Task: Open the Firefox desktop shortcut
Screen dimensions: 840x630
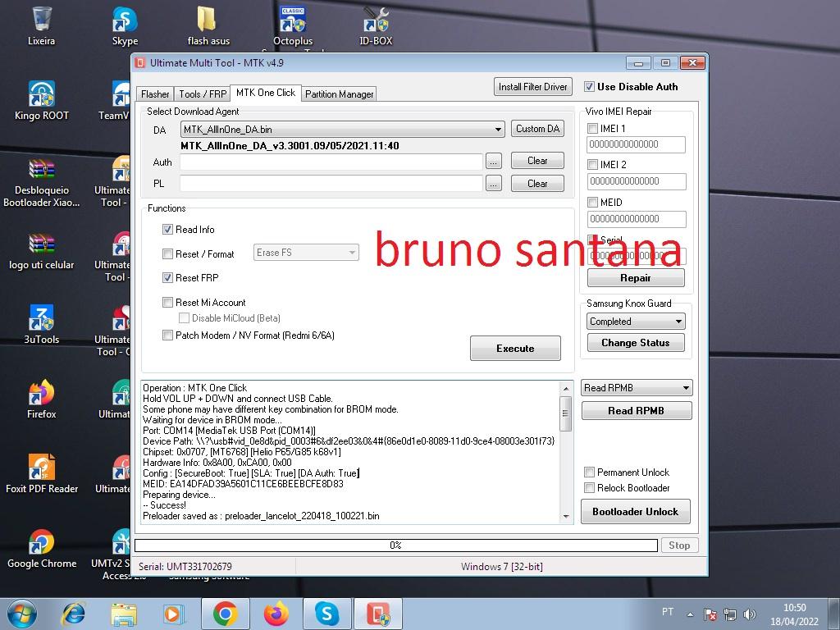Action: [41, 399]
